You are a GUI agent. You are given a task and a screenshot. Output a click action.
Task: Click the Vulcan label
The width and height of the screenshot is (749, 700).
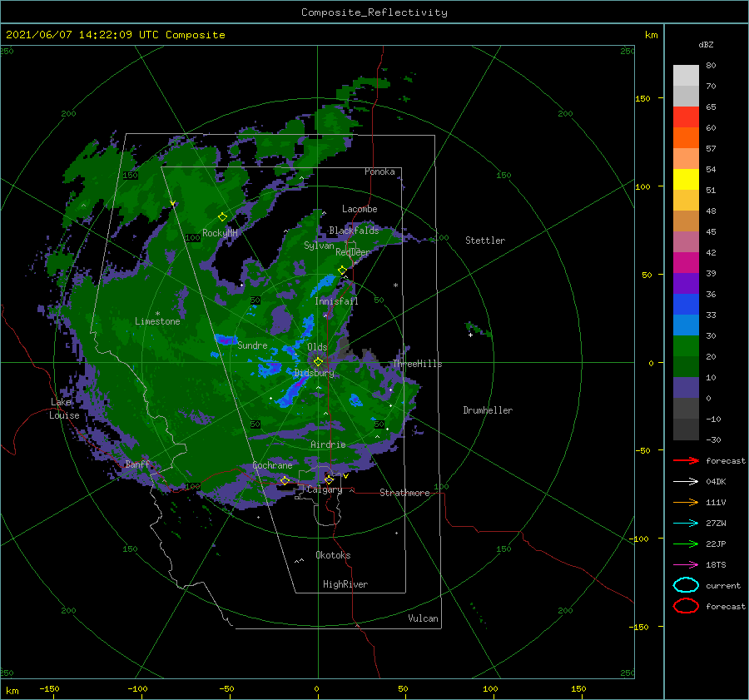point(423,618)
